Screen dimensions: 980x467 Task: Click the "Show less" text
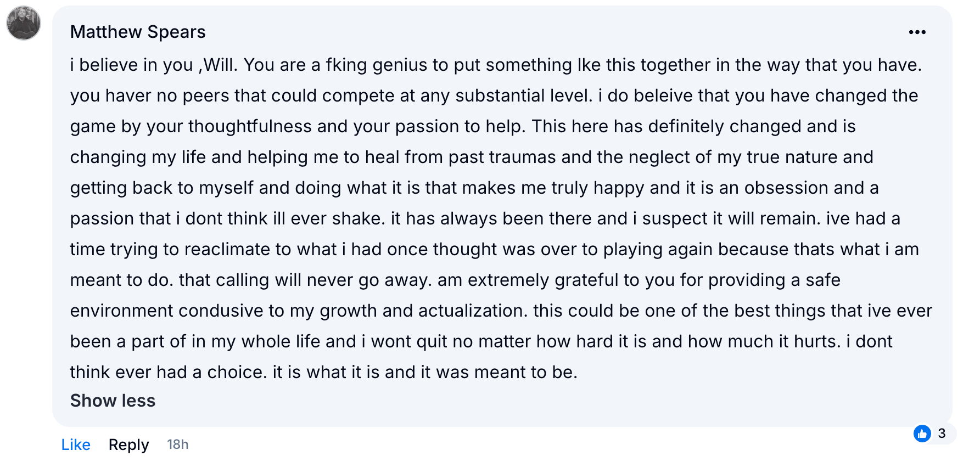113,401
